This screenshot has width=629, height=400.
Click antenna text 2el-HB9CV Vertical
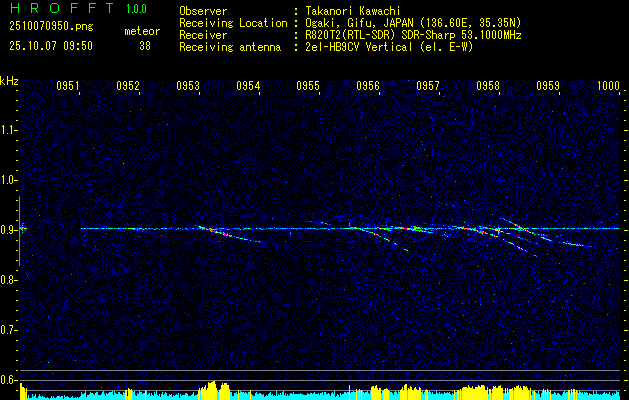[x=359, y=47]
